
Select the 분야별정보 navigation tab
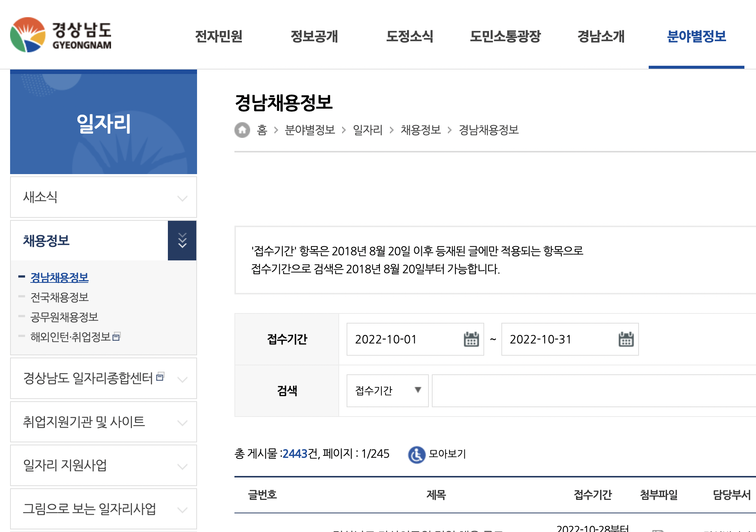(697, 36)
